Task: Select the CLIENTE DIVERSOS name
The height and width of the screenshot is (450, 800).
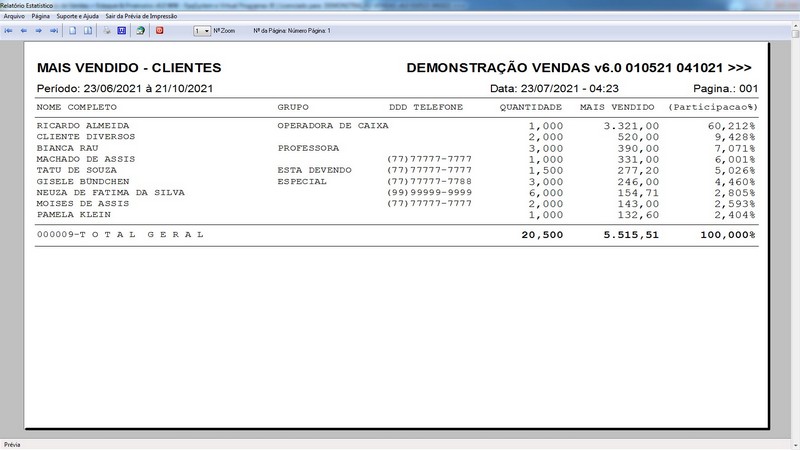Action: click(x=86, y=137)
